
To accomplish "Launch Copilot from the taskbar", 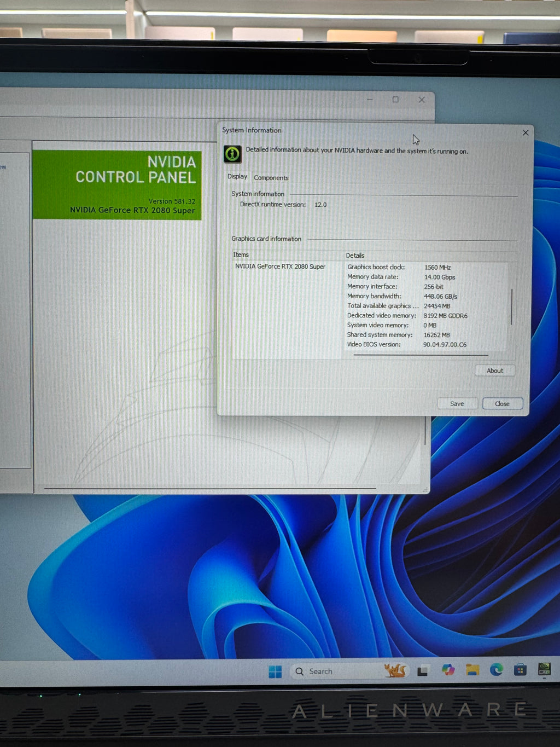I will click(448, 670).
